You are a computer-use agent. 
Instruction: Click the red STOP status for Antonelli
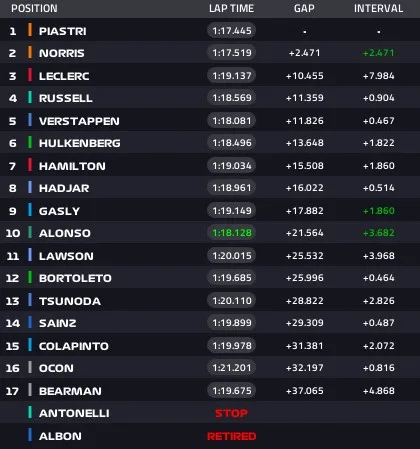(x=231, y=413)
